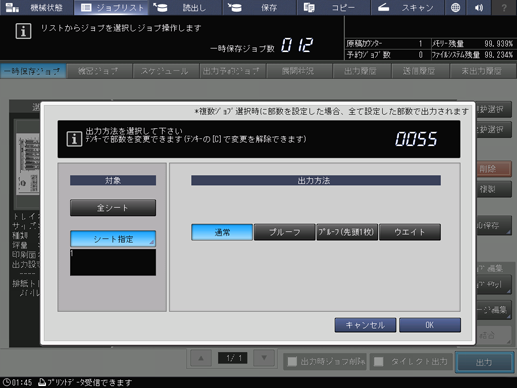The height and width of the screenshot is (388, 517).
Task: Select the 未出力履歴 tab
Action: pos(482,71)
